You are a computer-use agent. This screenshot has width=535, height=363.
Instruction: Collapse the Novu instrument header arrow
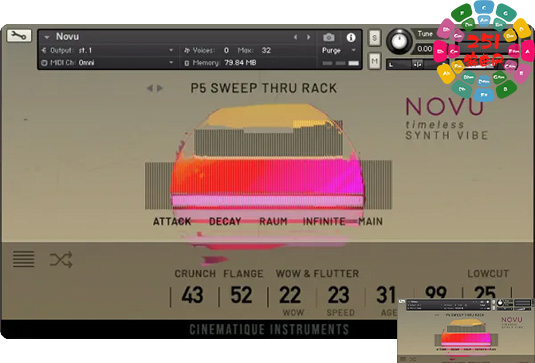pyautogui.click(x=47, y=37)
